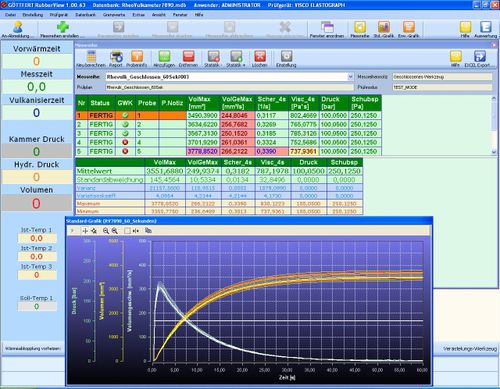Click the Vorwärmzeit value field
This screenshot has width=500, height=389.
click(37, 61)
